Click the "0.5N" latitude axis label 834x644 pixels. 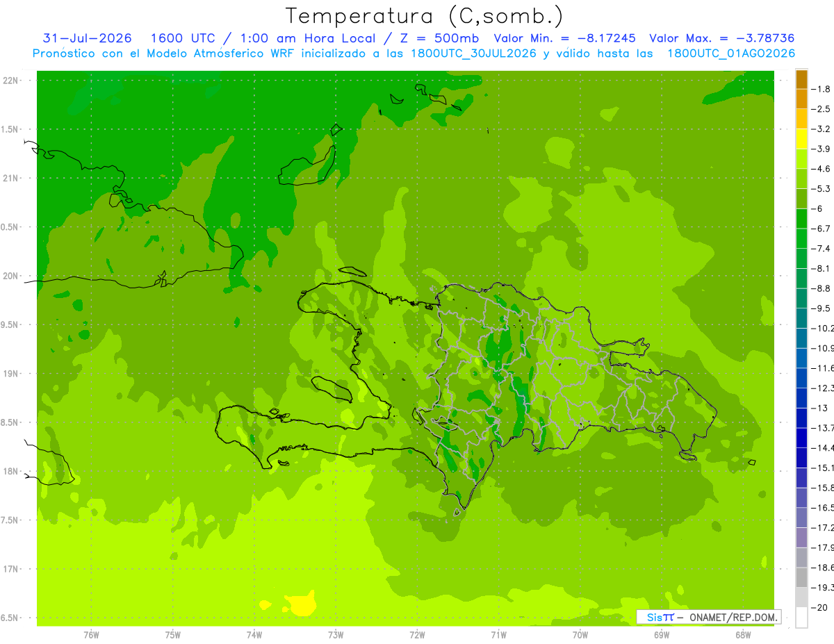pos(10,227)
